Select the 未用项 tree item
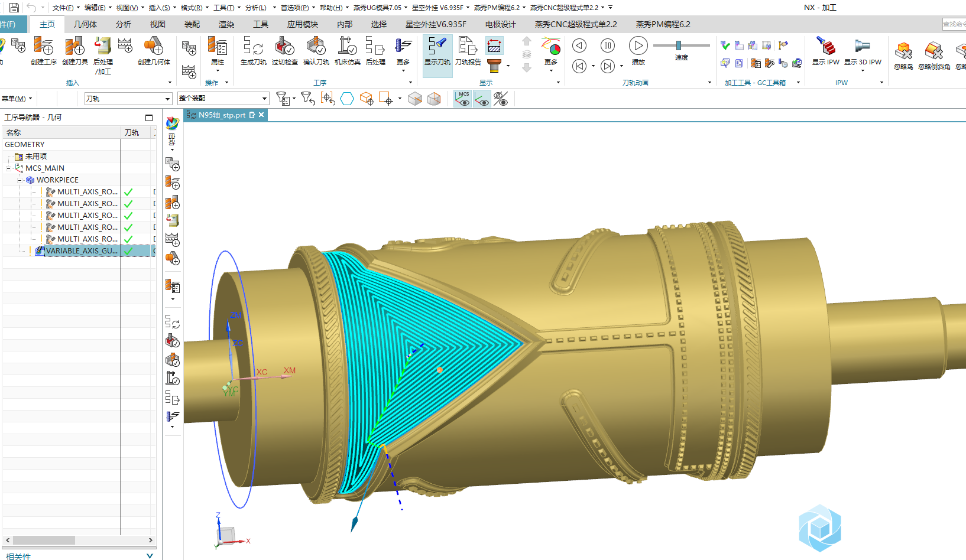966x560 pixels. [36, 157]
